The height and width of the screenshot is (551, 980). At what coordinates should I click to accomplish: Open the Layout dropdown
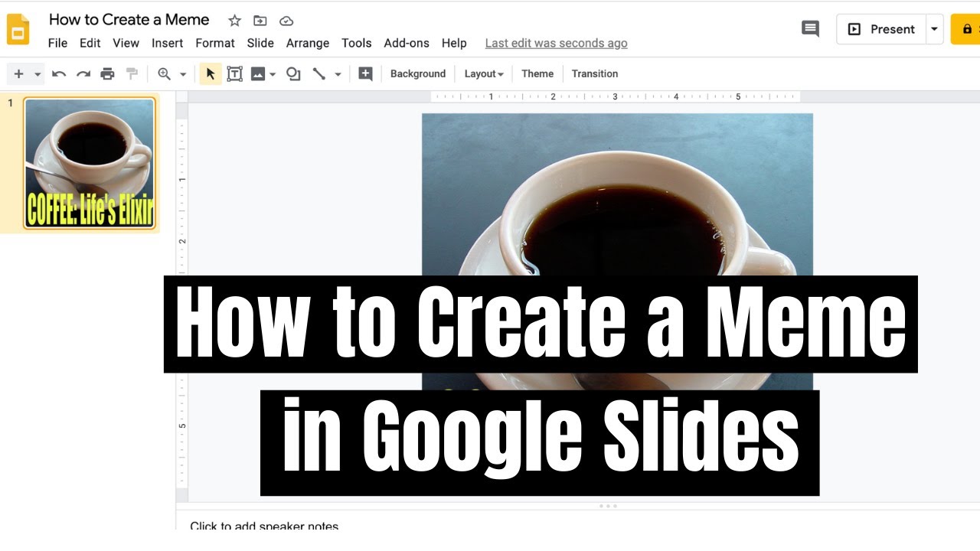484,73
